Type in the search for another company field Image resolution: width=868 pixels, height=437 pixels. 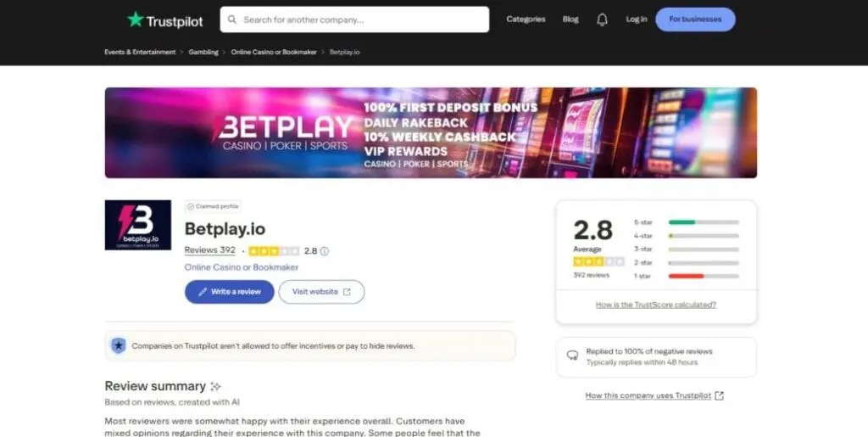(360, 20)
